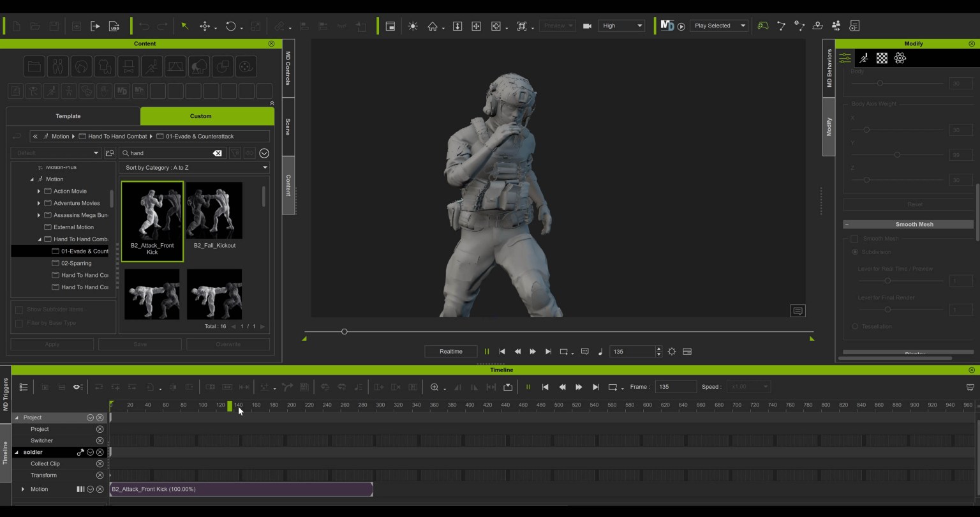Image resolution: width=980 pixels, height=517 pixels.
Task: Open the checkerboard Material tab icon
Action: [x=882, y=58]
